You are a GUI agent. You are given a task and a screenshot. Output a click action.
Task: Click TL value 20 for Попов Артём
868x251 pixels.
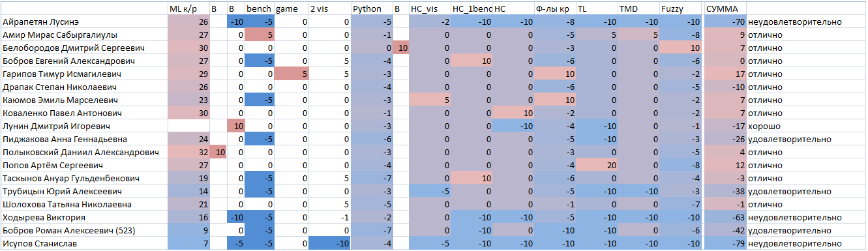tap(597, 166)
